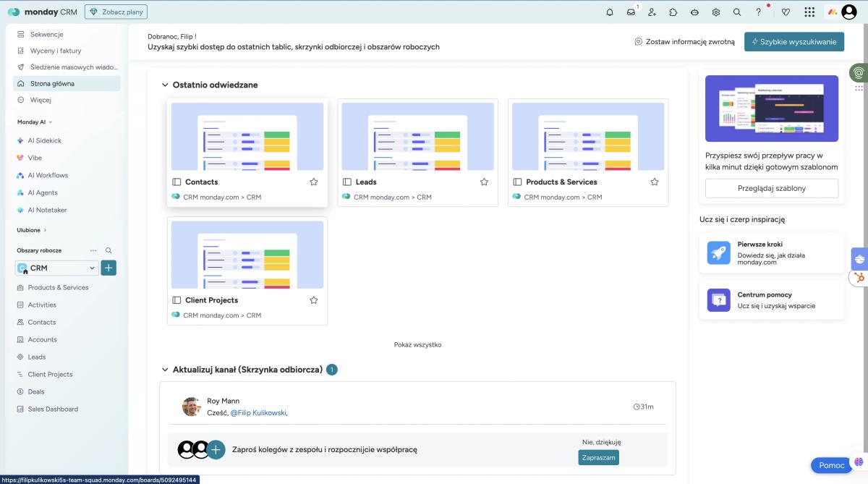Click the workspace add plus button
Screen dimensions: 868x484
(109, 268)
